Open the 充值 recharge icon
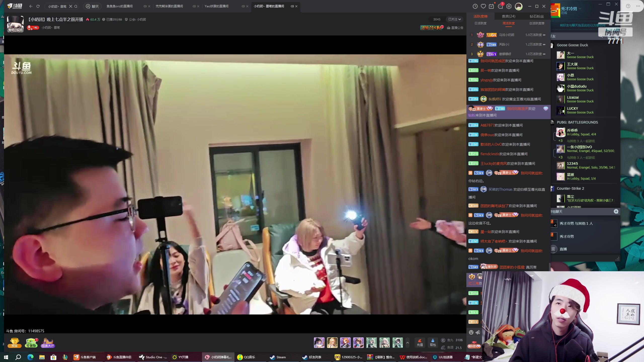Image resolution: width=644 pixels, height=362 pixels. click(420, 342)
